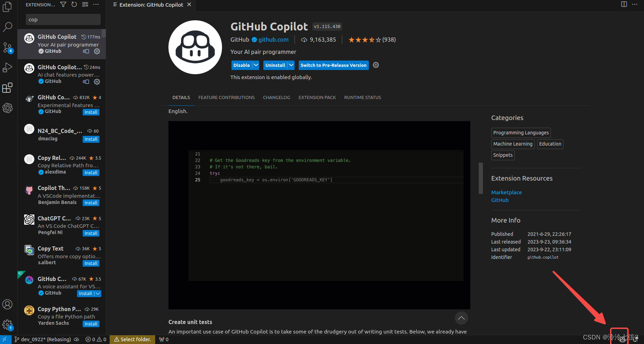Open Source Control view with badge
644x344 pixels.
click(x=7, y=48)
